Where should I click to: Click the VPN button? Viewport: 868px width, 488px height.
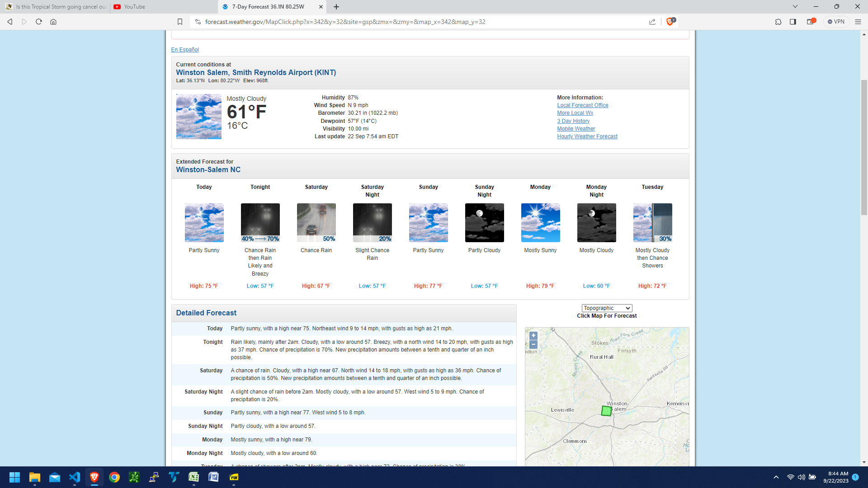(x=836, y=22)
